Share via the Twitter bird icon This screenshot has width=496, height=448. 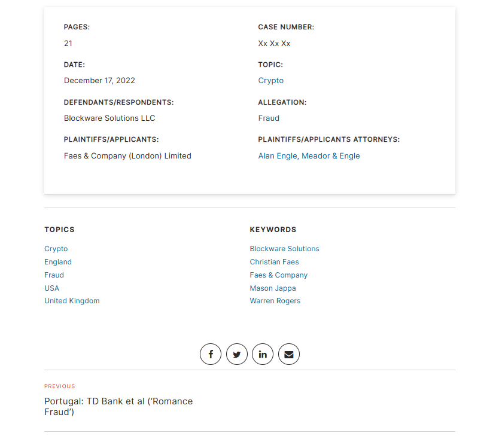(236, 354)
